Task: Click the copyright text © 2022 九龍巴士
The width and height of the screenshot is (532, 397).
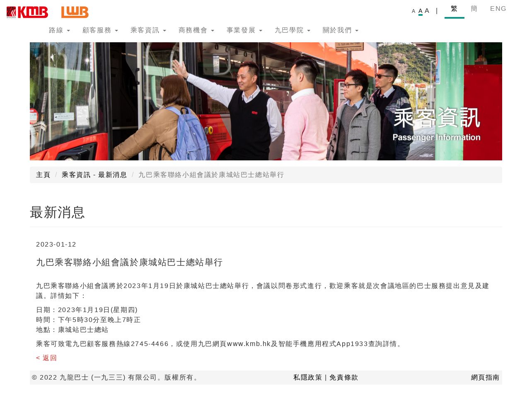Action: click(x=116, y=378)
